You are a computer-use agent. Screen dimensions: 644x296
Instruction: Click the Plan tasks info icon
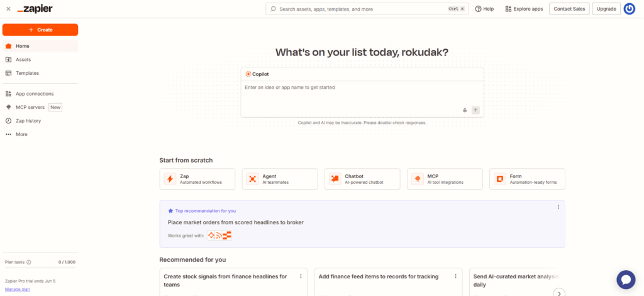click(29, 262)
